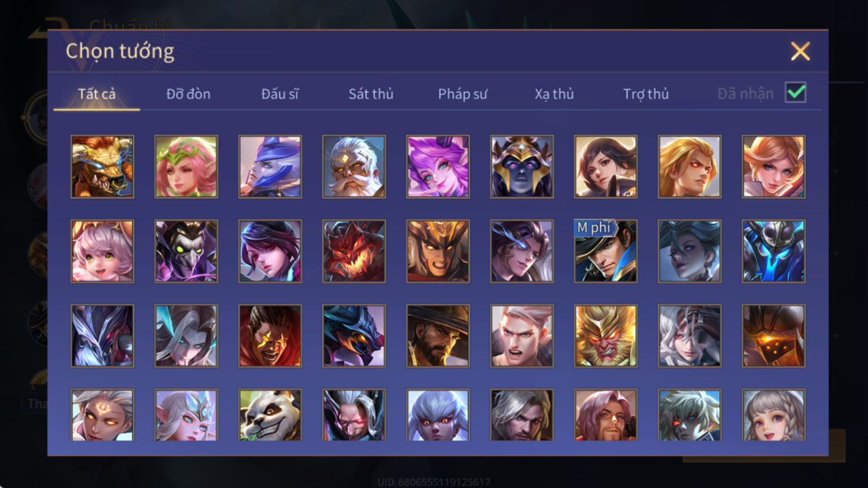Pick the pink-haired flower crown hero
Screen dimensions: 868x488
pyautogui.click(x=186, y=166)
